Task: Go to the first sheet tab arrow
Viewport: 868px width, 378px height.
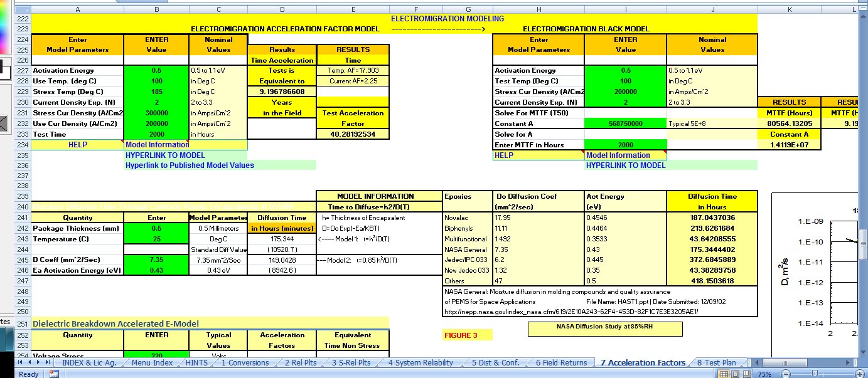Action: coord(21,362)
